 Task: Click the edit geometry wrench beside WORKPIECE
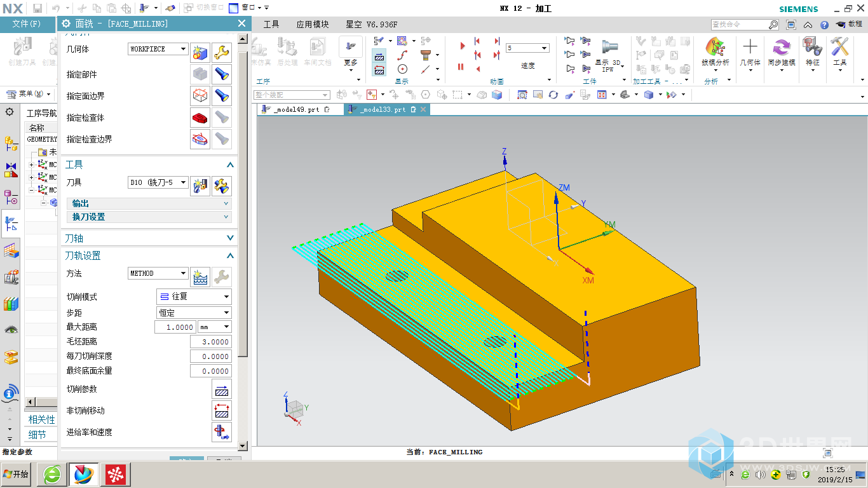point(222,52)
